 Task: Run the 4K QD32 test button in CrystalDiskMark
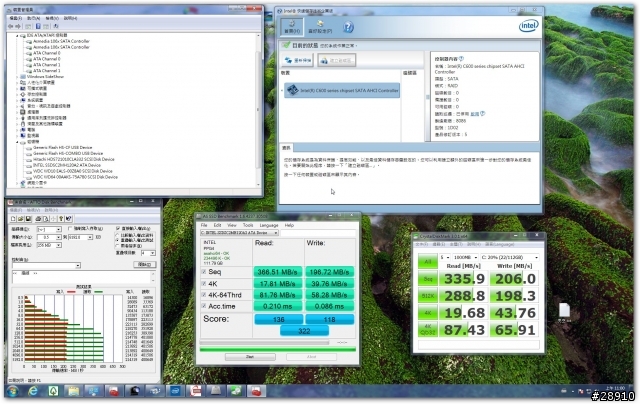point(427,329)
